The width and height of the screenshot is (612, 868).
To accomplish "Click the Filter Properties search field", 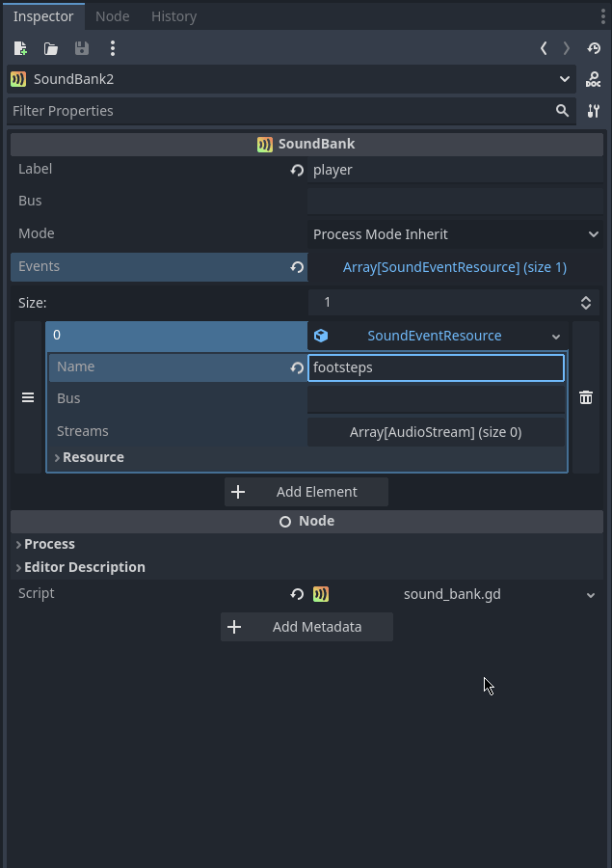I will click(279, 111).
